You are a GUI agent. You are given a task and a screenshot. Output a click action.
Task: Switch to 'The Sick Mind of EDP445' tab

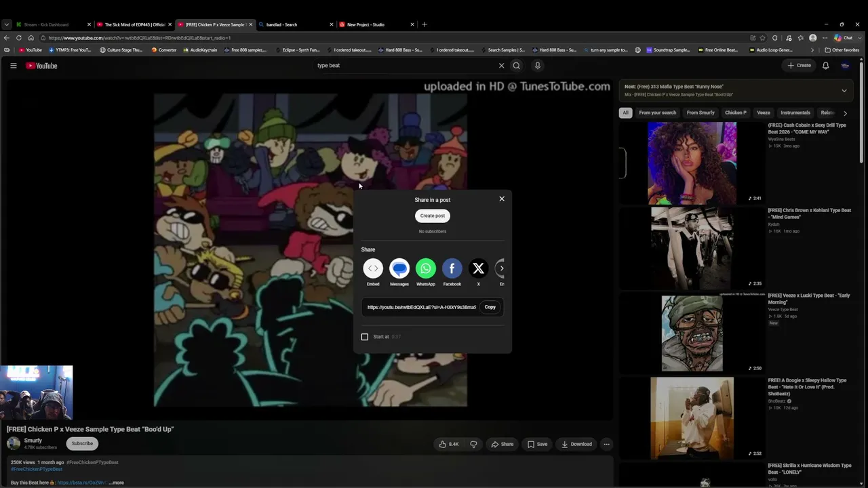[x=134, y=24]
